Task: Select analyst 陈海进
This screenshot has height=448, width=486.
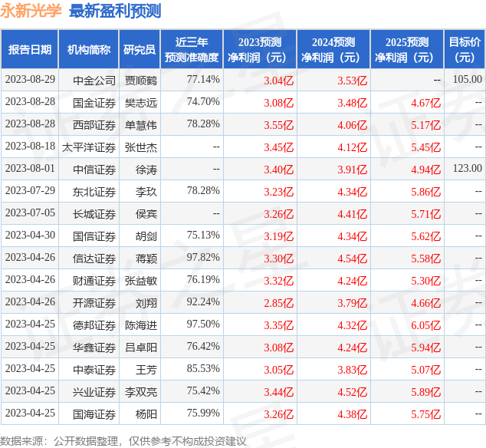Action: coord(141,326)
